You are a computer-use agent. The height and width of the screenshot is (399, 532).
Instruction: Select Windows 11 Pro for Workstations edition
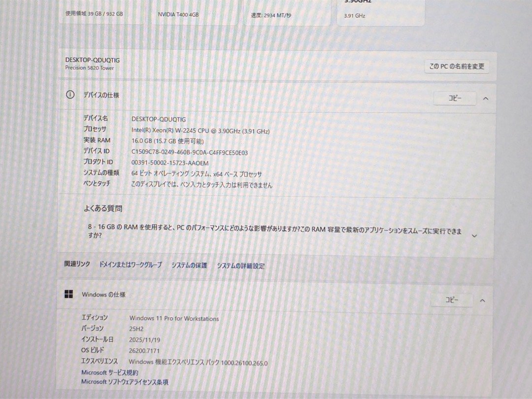coord(174,319)
